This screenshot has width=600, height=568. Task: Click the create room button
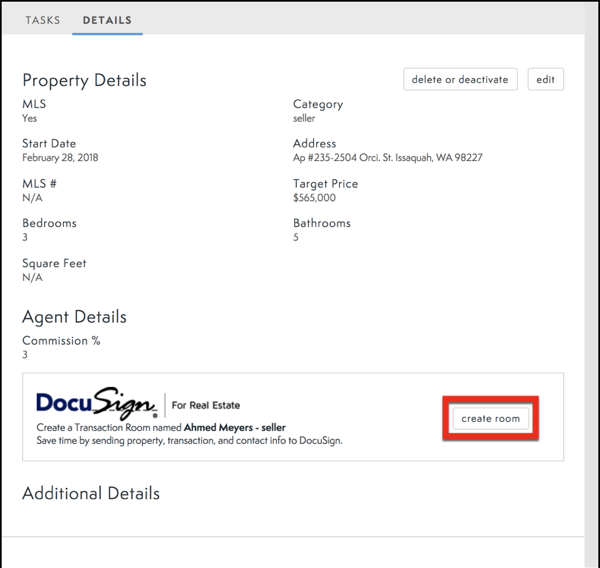coord(490,418)
